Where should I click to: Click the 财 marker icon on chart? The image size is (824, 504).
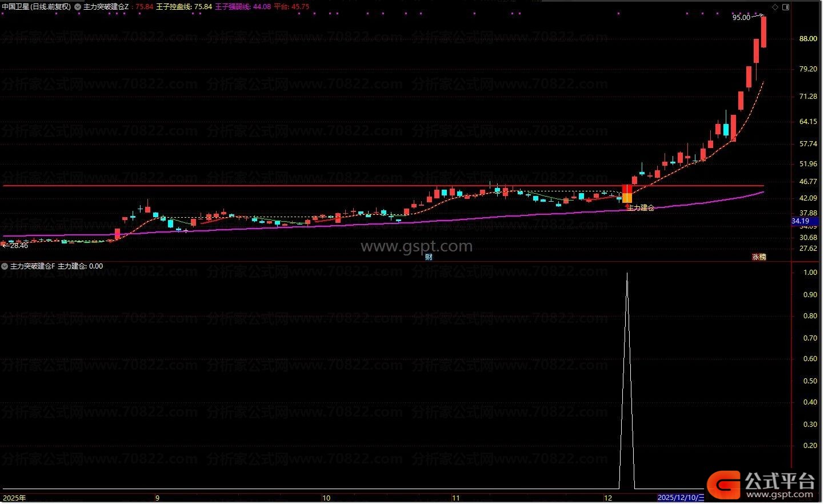coord(429,257)
